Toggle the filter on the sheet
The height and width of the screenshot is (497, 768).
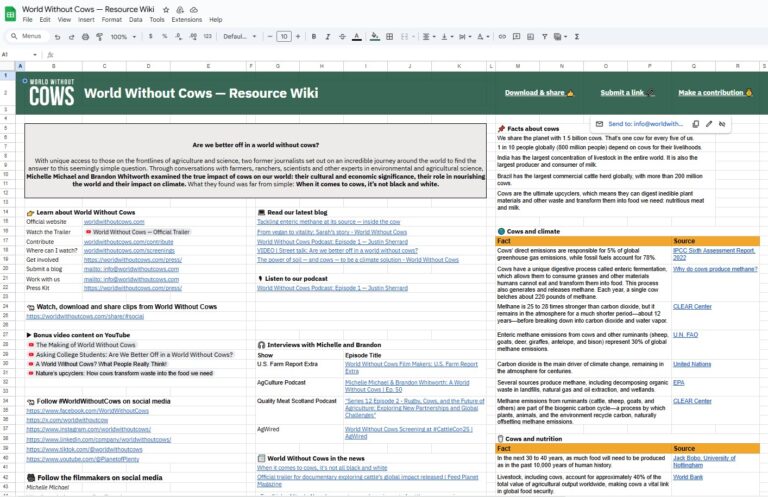[544, 37]
